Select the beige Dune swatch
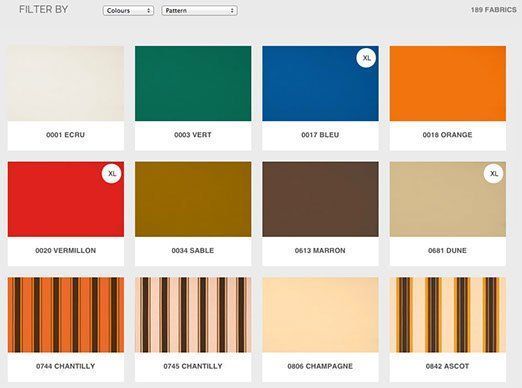This screenshot has width=522, height=388. (448, 199)
